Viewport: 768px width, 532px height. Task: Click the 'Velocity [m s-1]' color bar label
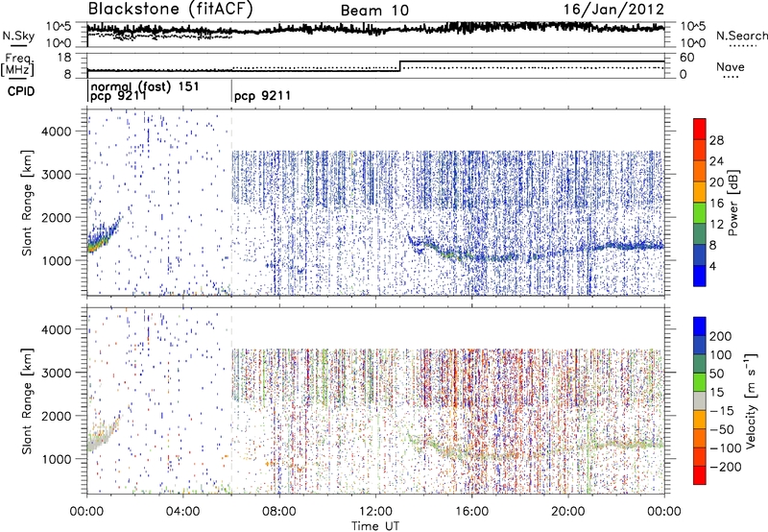(750, 400)
